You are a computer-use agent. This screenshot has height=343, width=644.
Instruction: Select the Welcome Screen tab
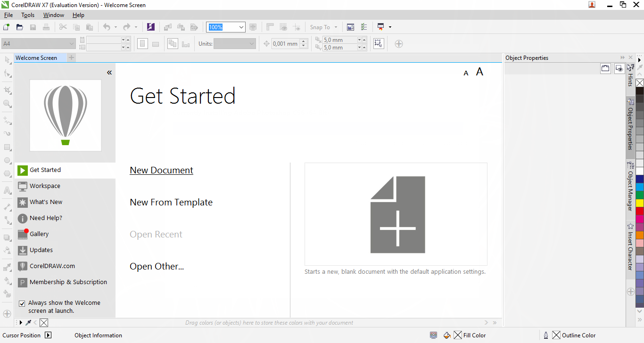point(36,58)
